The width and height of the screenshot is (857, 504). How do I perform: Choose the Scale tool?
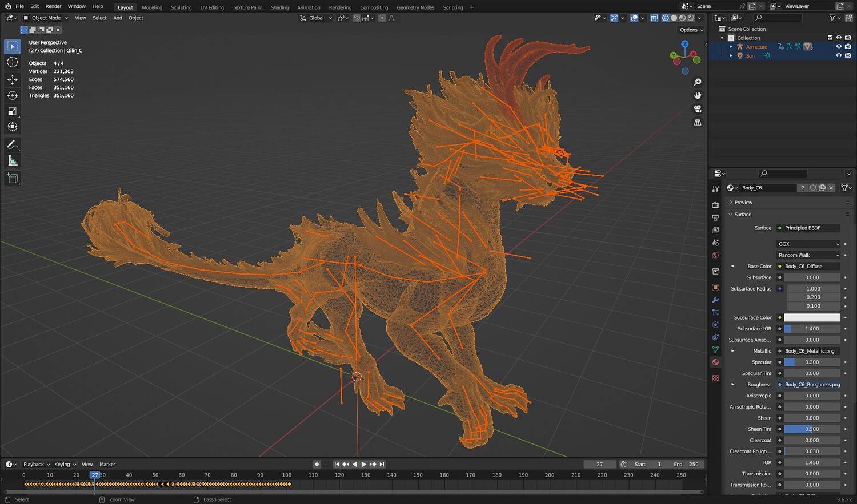tap(13, 111)
